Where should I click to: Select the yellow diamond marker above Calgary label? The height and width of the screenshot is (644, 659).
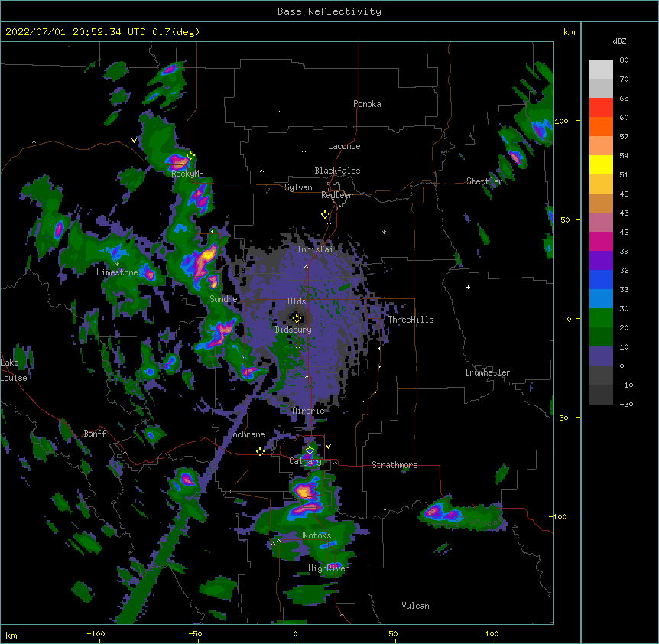point(310,450)
